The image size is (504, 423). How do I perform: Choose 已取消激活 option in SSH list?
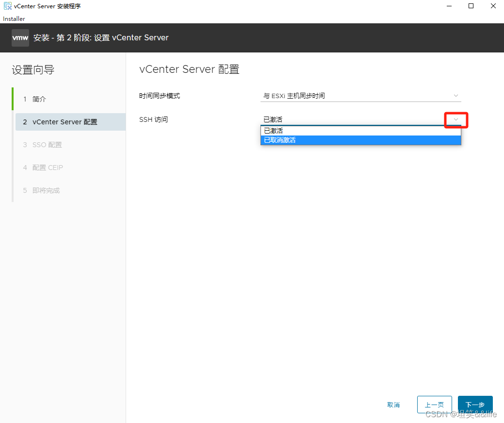360,140
